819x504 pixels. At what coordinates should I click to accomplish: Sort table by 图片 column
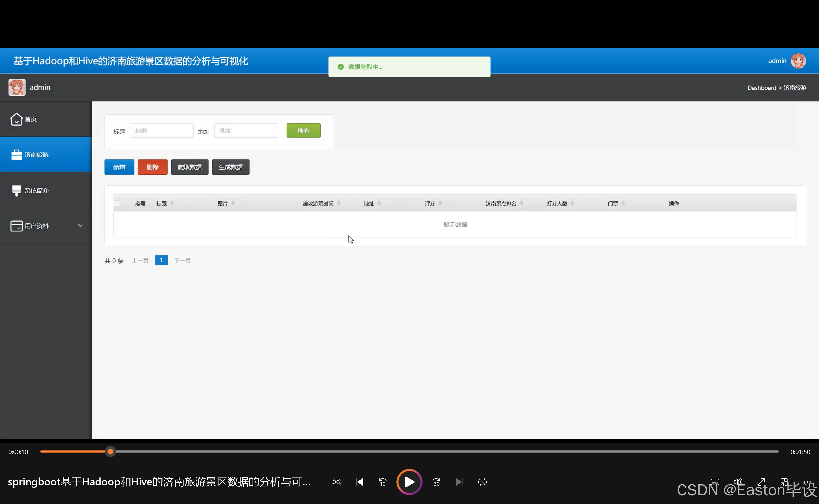point(233,203)
